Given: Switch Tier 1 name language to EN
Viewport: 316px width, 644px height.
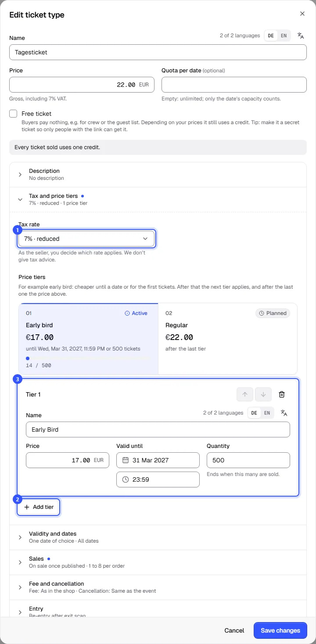Looking at the screenshot, I should [267, 413].
